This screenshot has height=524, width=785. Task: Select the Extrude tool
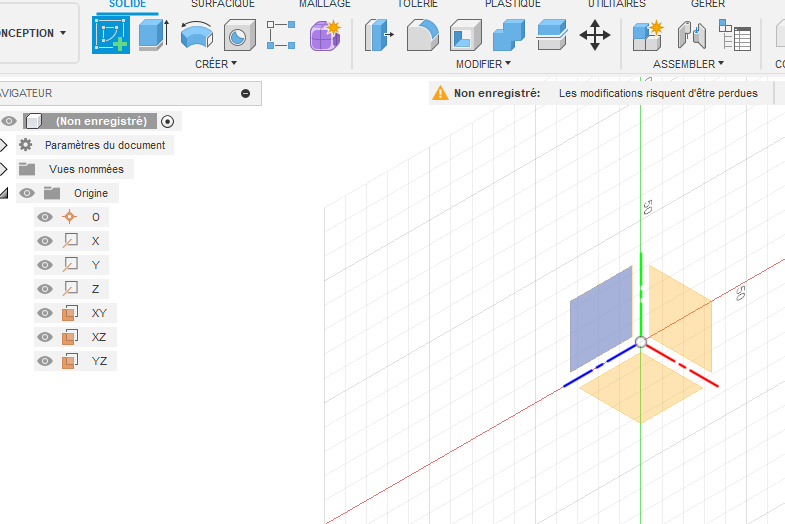pos(153,35)
